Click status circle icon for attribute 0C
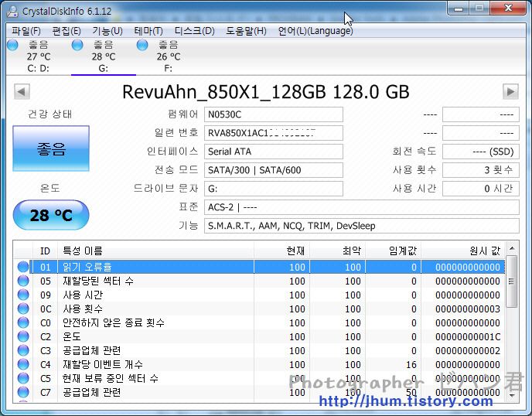This screenshot has height=416, width=532. (23, 309)
